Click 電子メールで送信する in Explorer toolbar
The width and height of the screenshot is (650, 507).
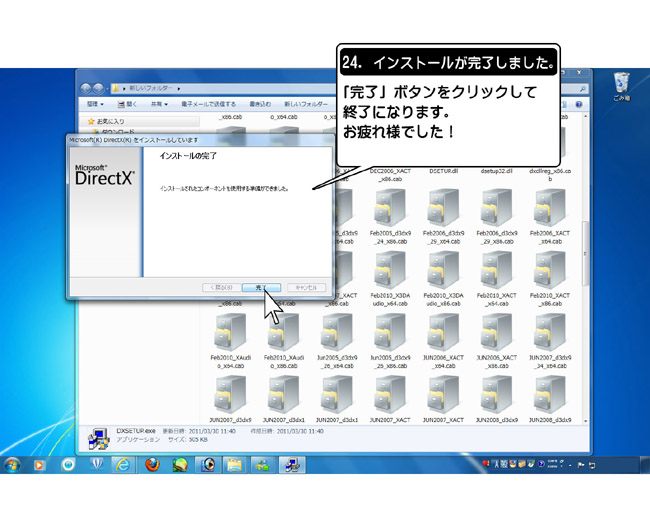tap(209, 104)
